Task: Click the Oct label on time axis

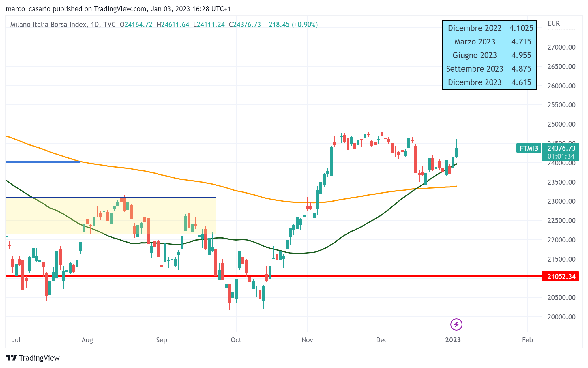Action: 236,340
